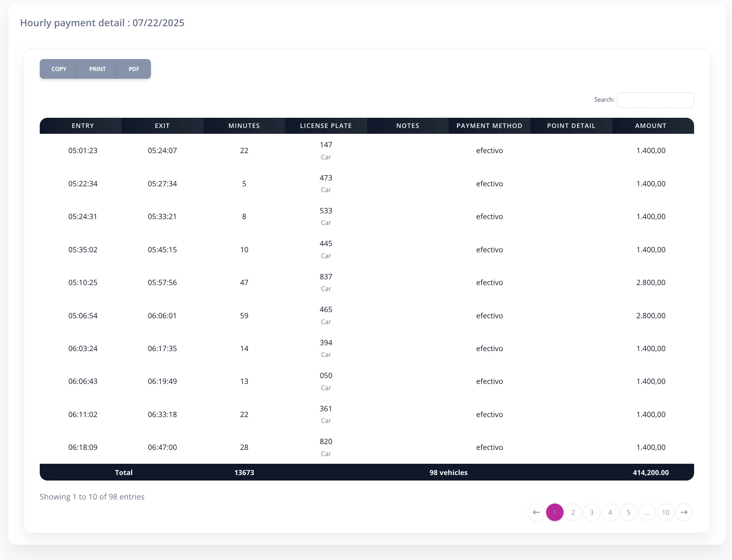Click the Hourly payment detail heading
The image size is (732, 560).
click(x=102, y=23)
